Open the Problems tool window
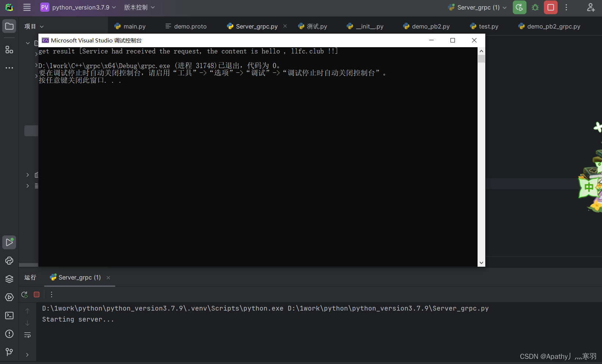Viewport: 602px width, 364px height. click(9, 334)
